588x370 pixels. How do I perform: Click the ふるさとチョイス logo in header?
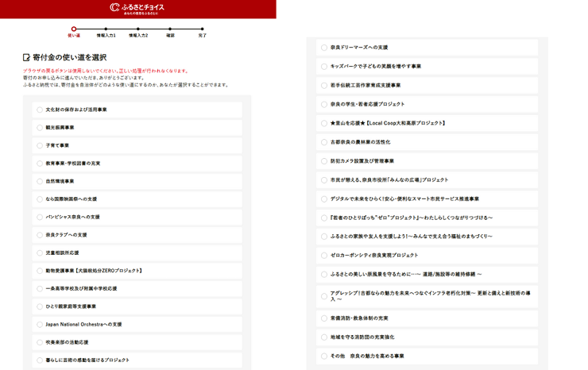click(x=137, y=8)
